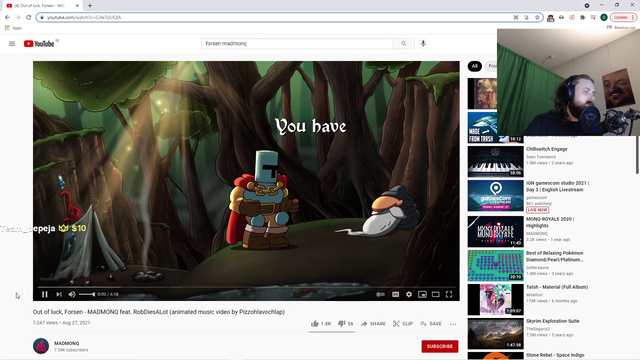Skip to next video in player
640x360 pixels.
(59, 294)
